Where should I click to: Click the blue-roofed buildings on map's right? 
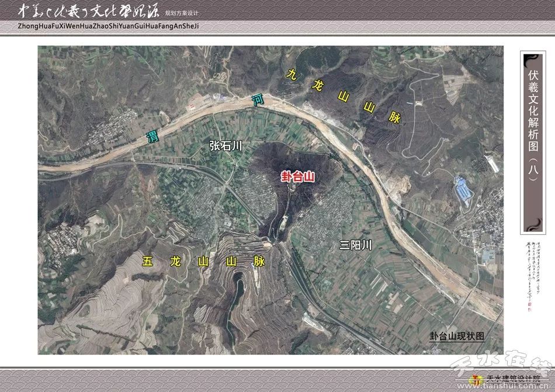464,190
